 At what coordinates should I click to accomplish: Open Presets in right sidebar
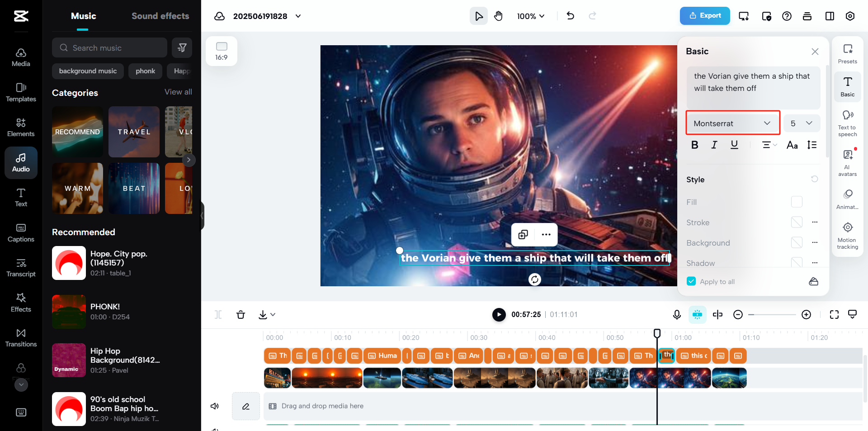848,54
